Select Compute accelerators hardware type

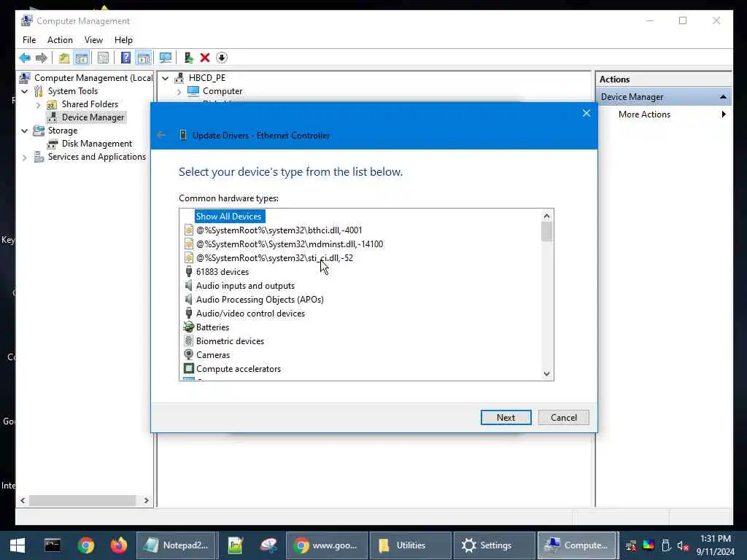[x=239, y=369]
